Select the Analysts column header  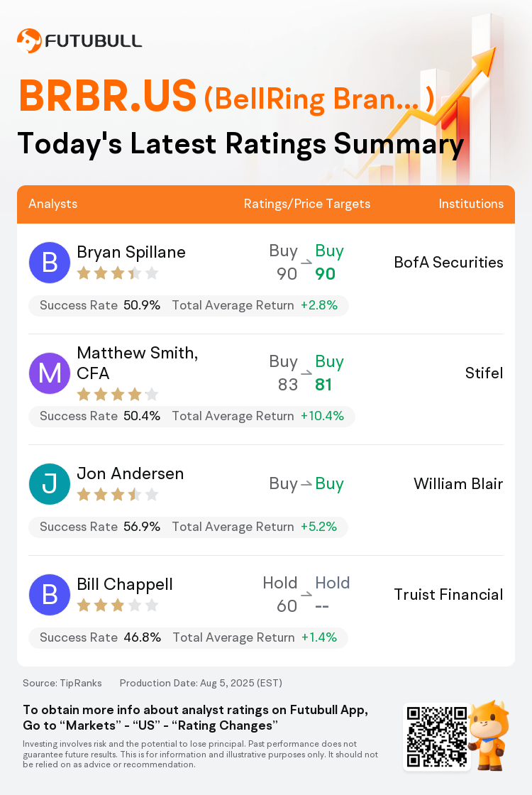click(52, 204)
